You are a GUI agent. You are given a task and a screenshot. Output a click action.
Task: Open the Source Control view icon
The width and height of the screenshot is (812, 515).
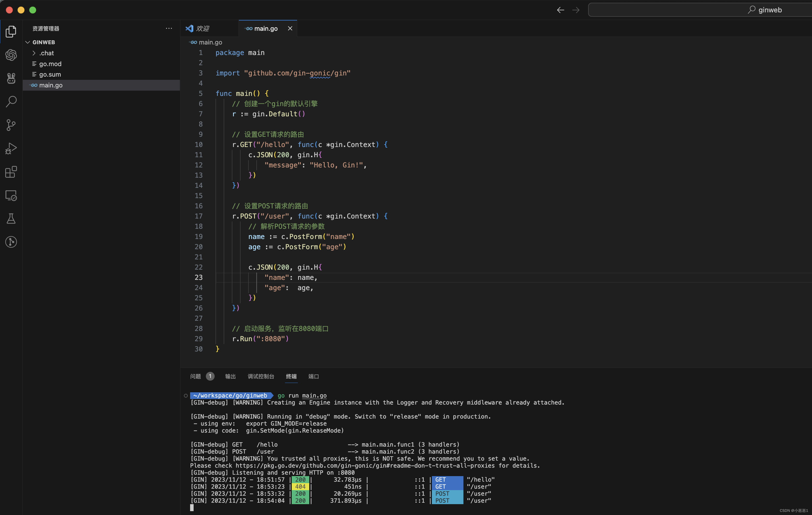tap(11, 125)
